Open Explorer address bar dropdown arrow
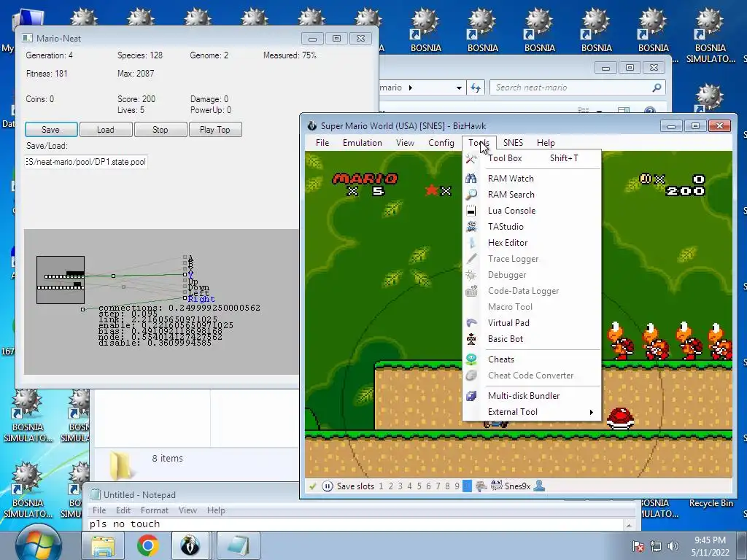 pos(459,87)
